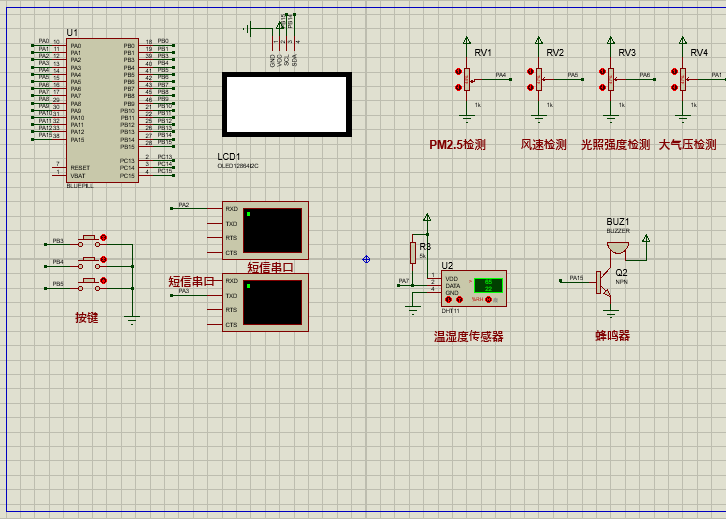This screenshot has width=726, height=519.
Task: Click the DHT11 green readout display
Action: pos(488,285)
